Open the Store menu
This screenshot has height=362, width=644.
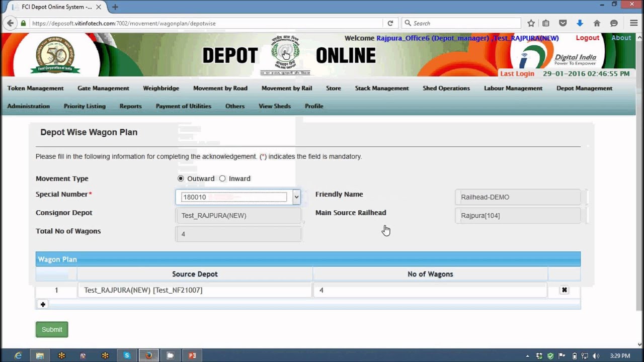click(x=334, y=88)
